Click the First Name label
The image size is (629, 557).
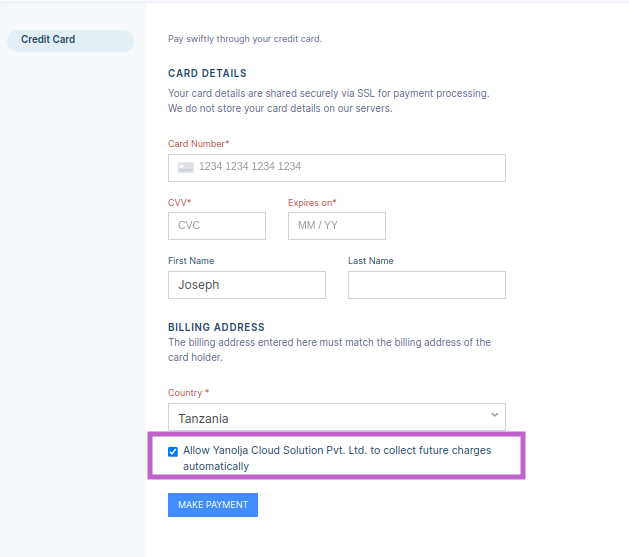[191, 261]
